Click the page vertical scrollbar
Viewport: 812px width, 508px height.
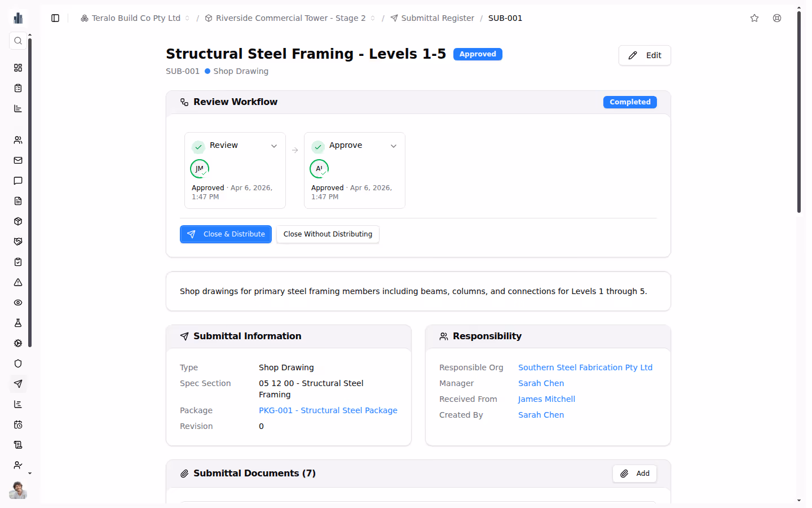coord(799,112)
